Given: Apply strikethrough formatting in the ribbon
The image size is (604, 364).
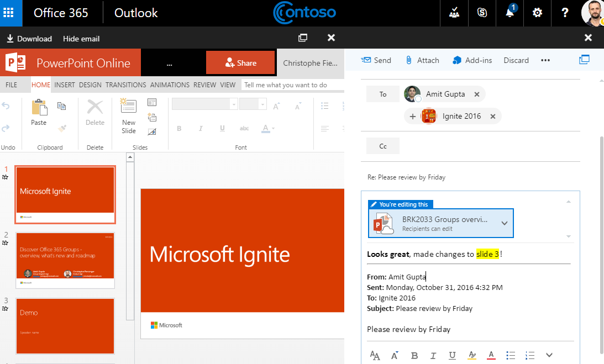Looking at the screenshot, I should coord(244,128).
